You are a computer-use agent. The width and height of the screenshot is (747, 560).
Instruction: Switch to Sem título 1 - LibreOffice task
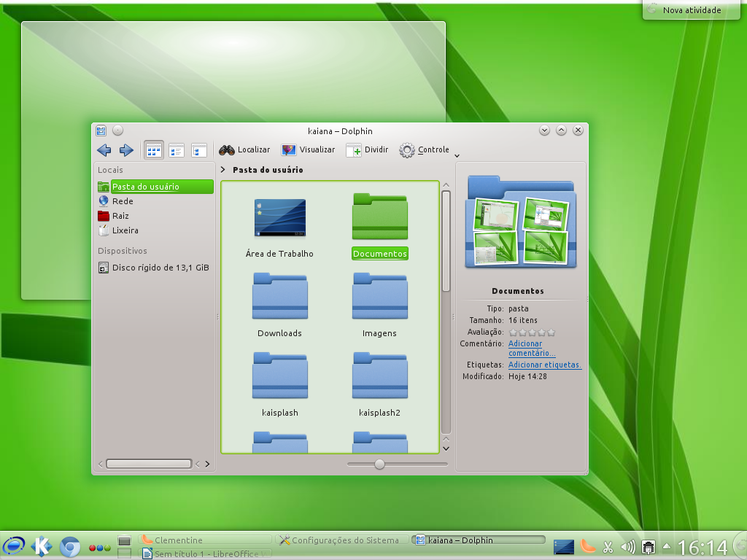(x=205, y=554)
